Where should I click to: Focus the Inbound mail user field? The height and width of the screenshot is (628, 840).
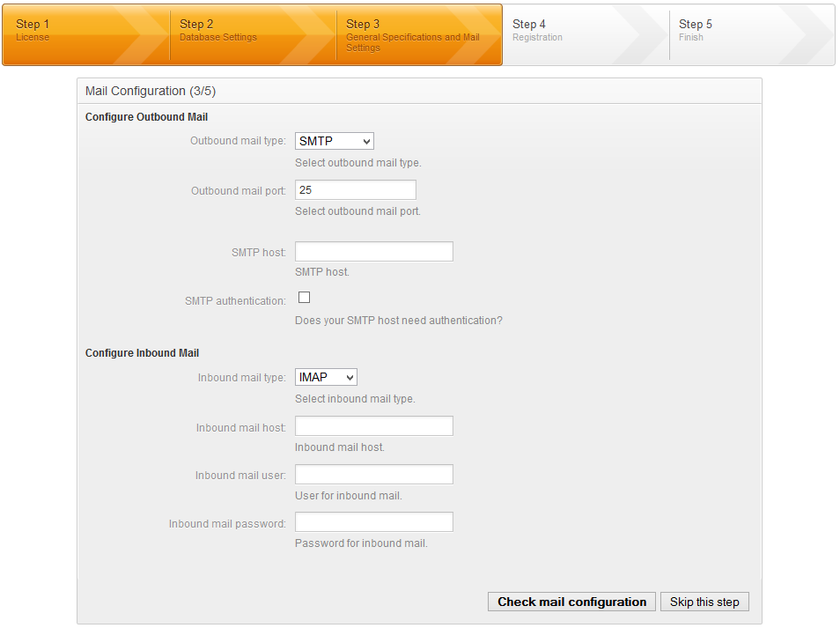pos(373,475)
